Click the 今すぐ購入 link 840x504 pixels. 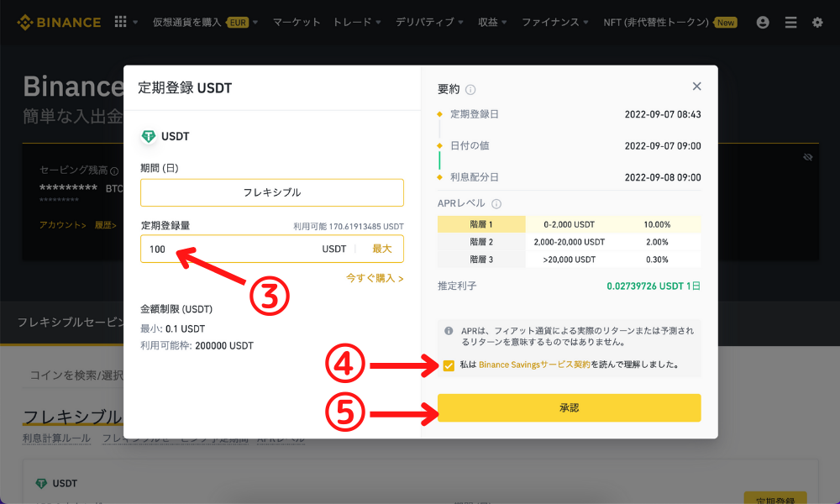(x=375, y=278)
